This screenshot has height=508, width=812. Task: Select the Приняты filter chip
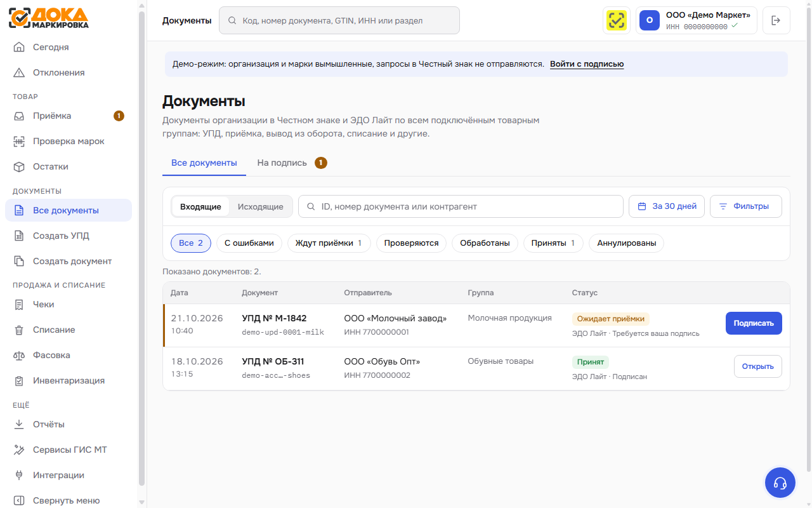pyautogui.click(x=553, y=243)
